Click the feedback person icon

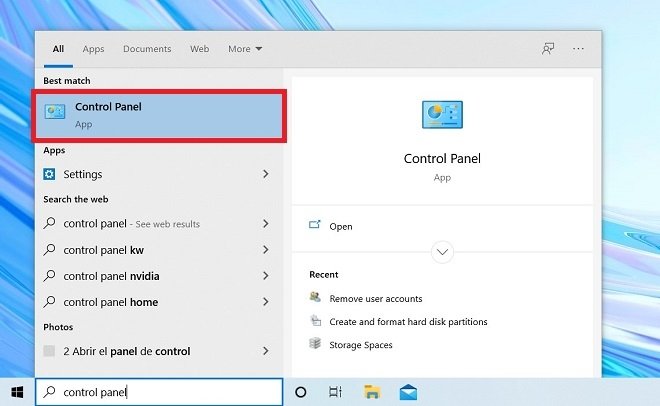548,49
